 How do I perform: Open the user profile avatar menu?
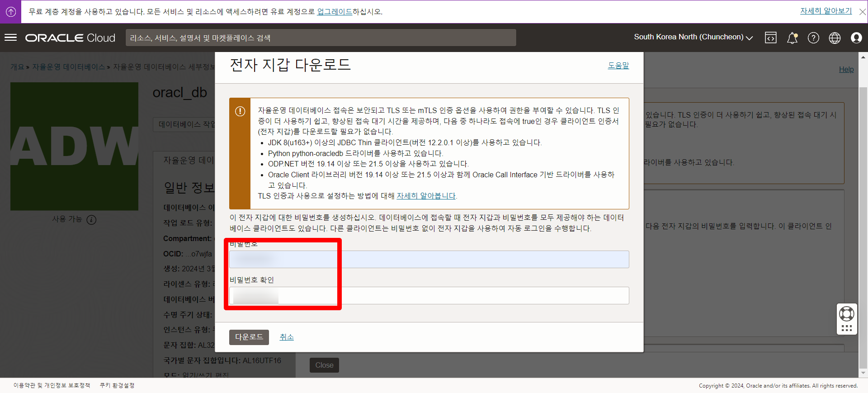856,38
